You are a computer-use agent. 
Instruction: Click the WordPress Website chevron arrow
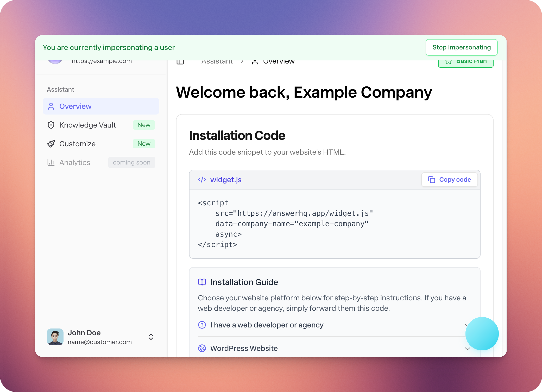pyautogui.click(x=468, y=349)
